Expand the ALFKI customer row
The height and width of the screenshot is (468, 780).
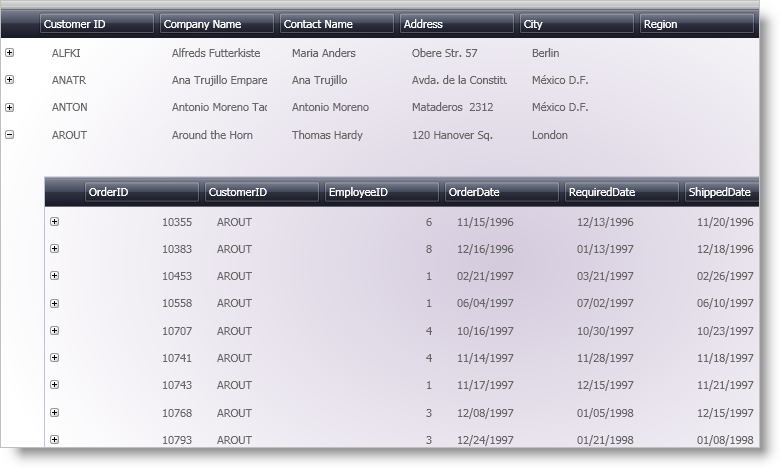10,53
